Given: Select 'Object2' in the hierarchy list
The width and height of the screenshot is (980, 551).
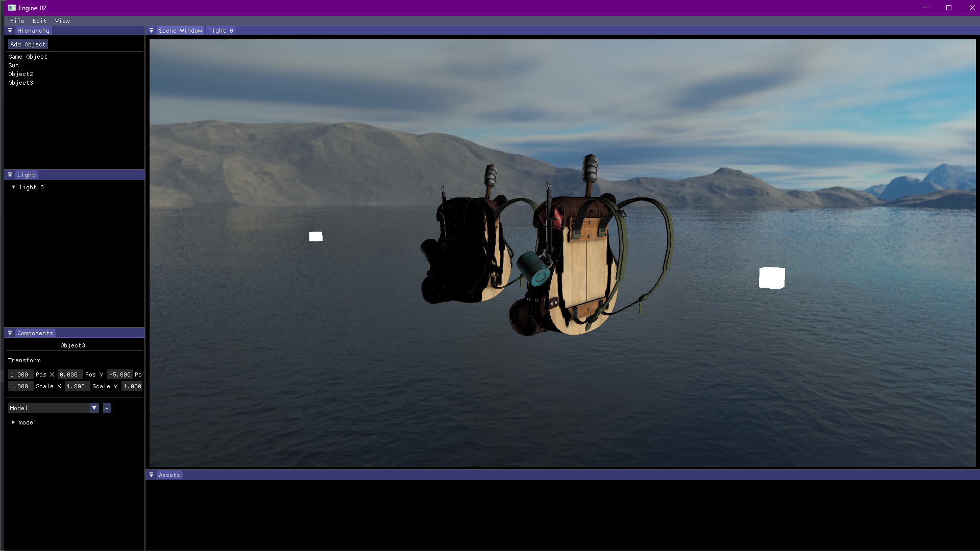Looking at the screenshot, I should coord(20,74).
